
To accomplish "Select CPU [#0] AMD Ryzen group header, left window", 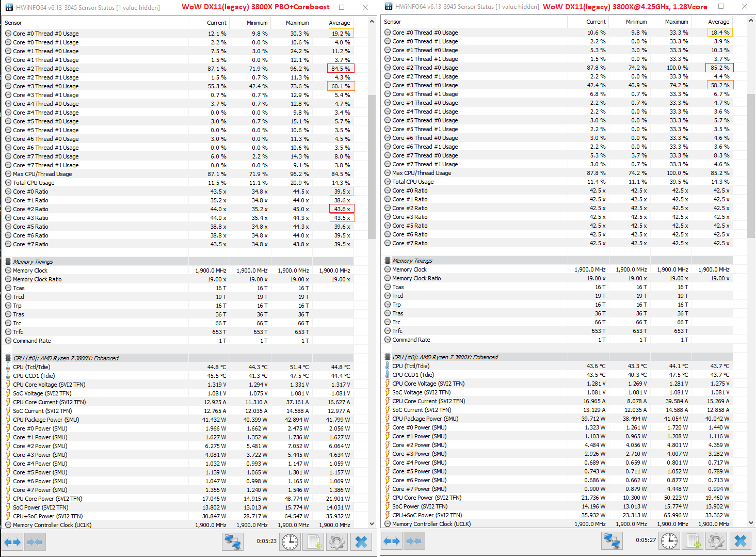I will click(178, 358).
